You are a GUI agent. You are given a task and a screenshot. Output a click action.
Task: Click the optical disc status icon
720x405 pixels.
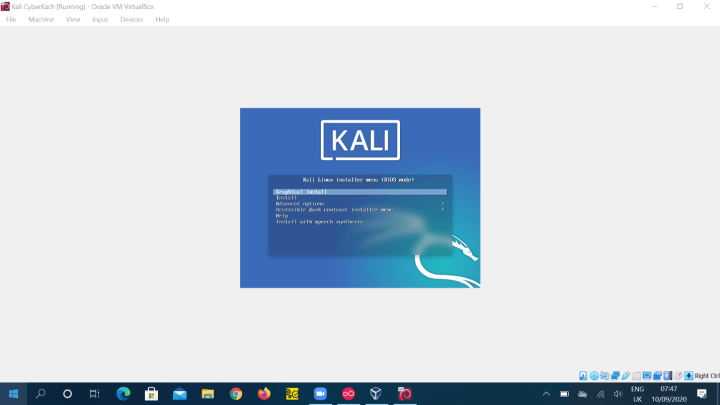(594, 376)
